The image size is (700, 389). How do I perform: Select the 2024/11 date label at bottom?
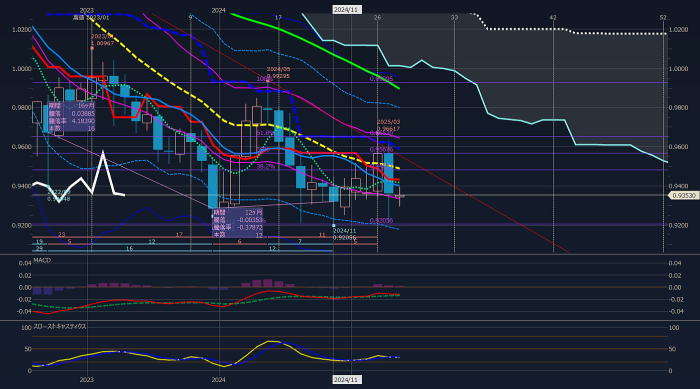tap(346, 380)
